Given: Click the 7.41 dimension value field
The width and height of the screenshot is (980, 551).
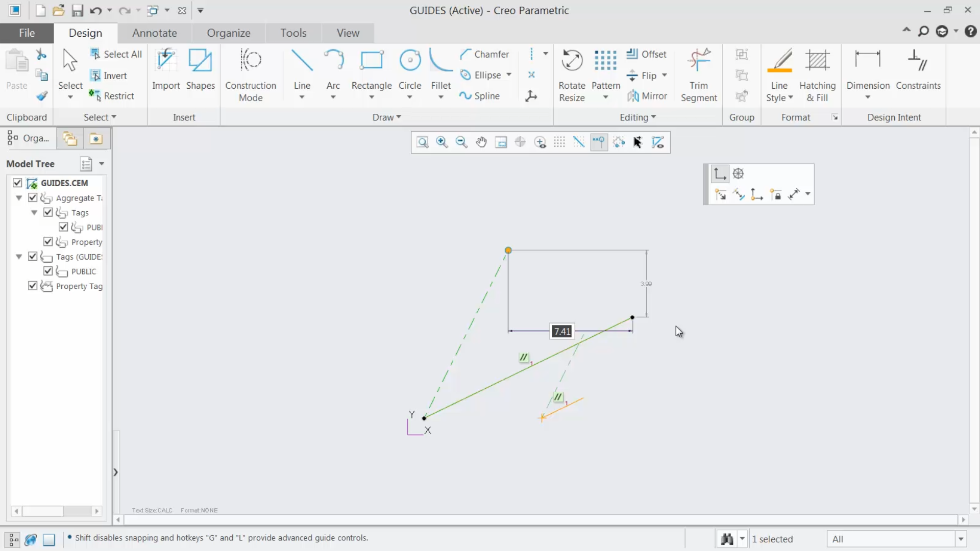Looking at the screenshot, I should [562, 332].
